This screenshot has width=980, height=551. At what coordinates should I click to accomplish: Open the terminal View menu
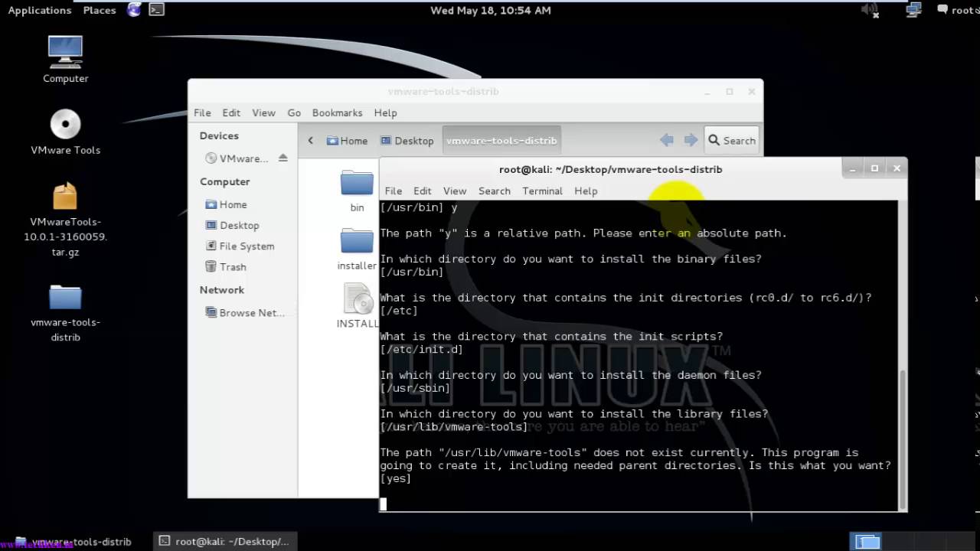[455, 191]
